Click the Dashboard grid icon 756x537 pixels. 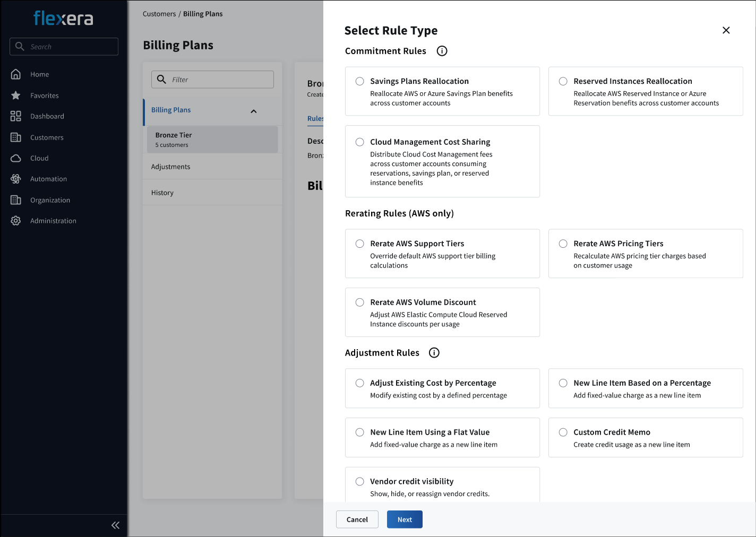click(16, 116)
